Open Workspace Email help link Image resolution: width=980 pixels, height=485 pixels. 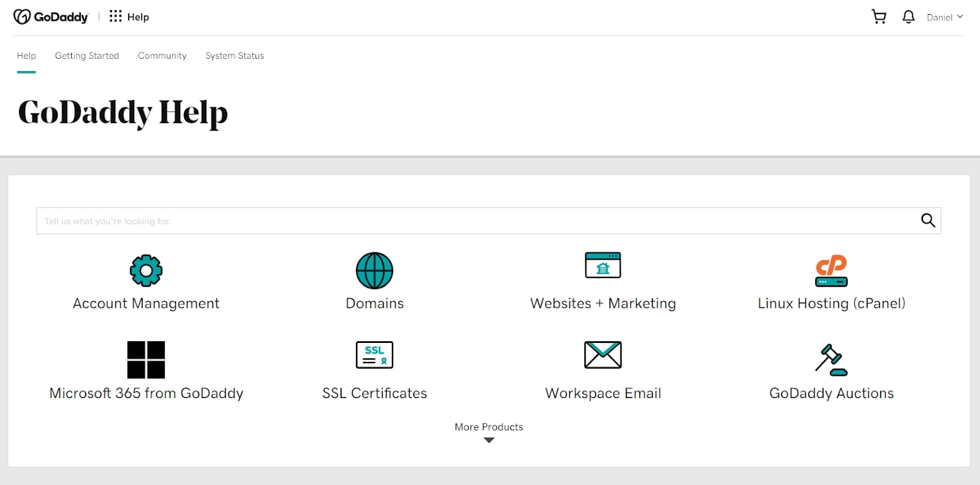pyautogui.click(x=603, y=393)
